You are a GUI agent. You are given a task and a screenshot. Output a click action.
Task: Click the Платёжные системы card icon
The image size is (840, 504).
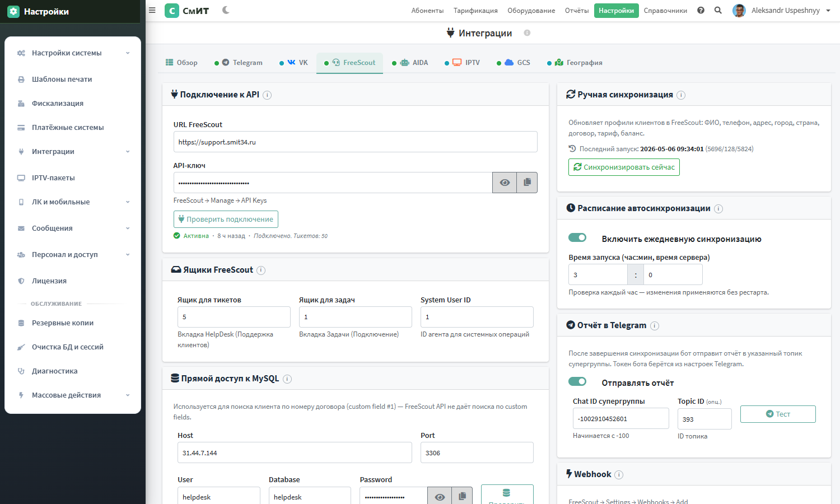click(x=21, y=128)
